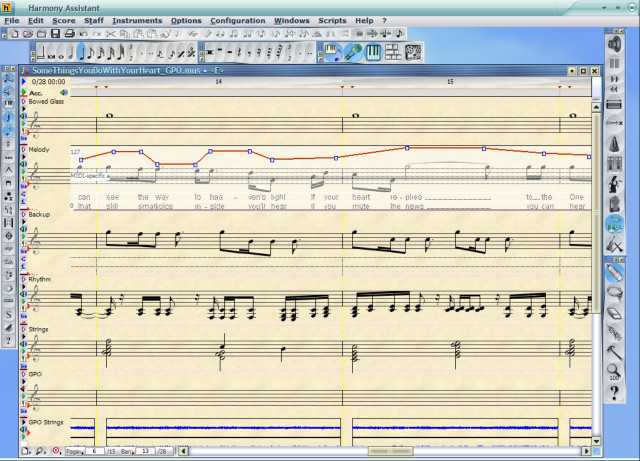Open the virtual keyboard input icon
Screen dimensions: 640x461
(331, 52)
